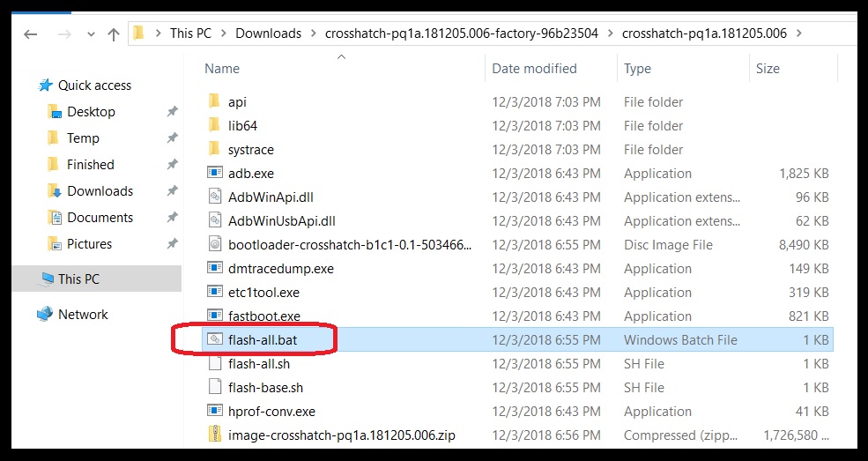
Task: Select the lib64 folder icon
Action: [x=215, y=126]
